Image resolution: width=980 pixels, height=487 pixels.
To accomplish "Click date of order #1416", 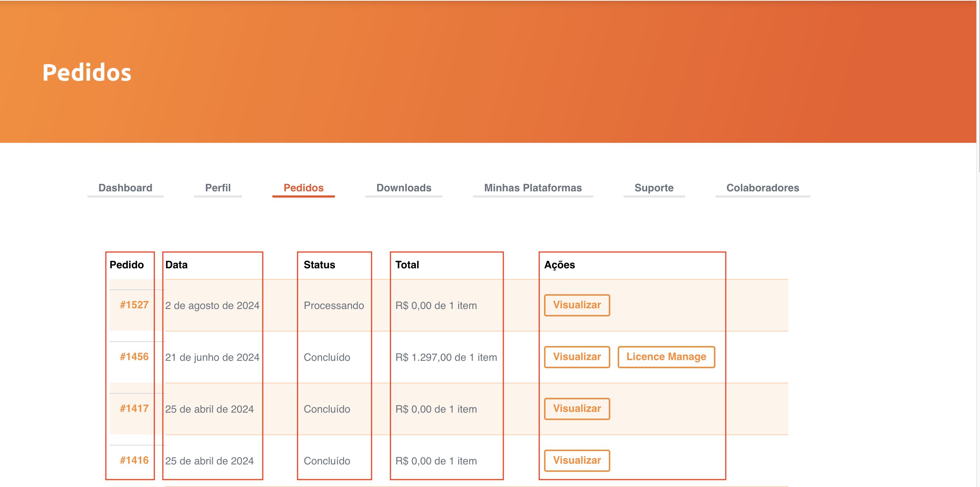I will tap(209, 461).
